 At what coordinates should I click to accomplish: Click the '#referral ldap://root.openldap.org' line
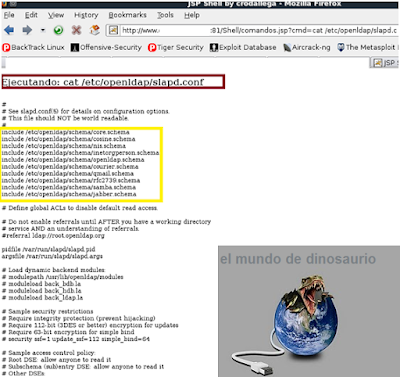pos(53,236)
